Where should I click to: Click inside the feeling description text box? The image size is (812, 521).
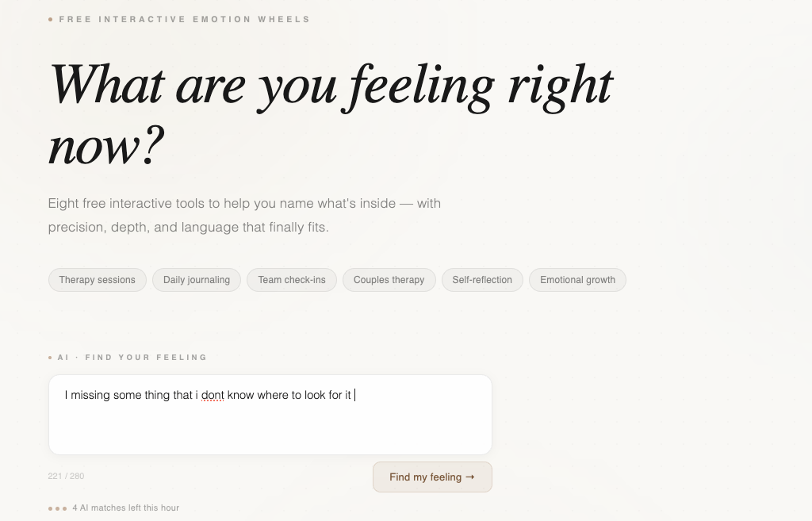(x=270, y=414)
